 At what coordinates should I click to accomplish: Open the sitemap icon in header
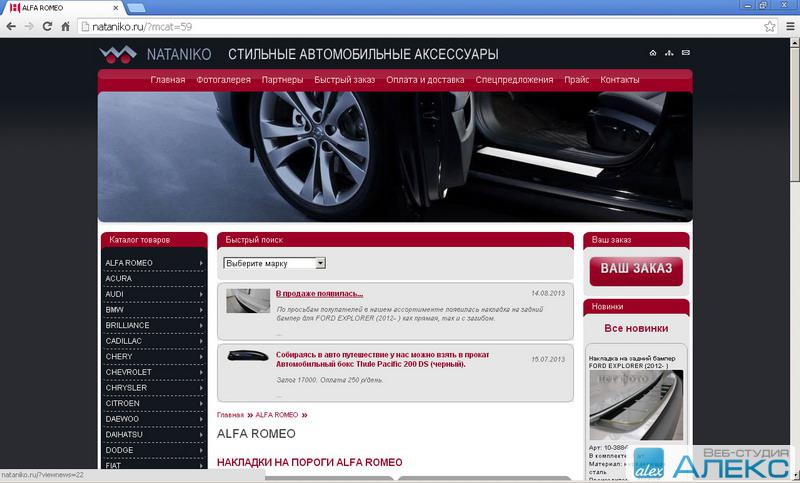click(669, 53)
